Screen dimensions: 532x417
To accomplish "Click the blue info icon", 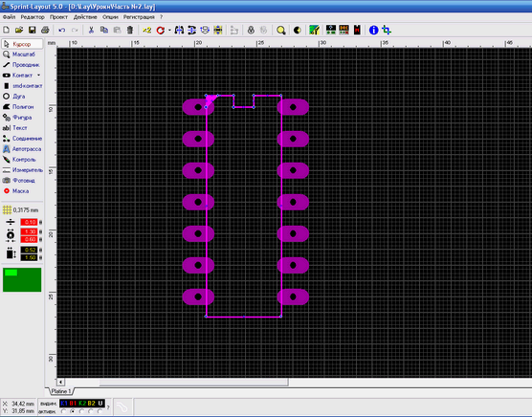I will 373,31.
